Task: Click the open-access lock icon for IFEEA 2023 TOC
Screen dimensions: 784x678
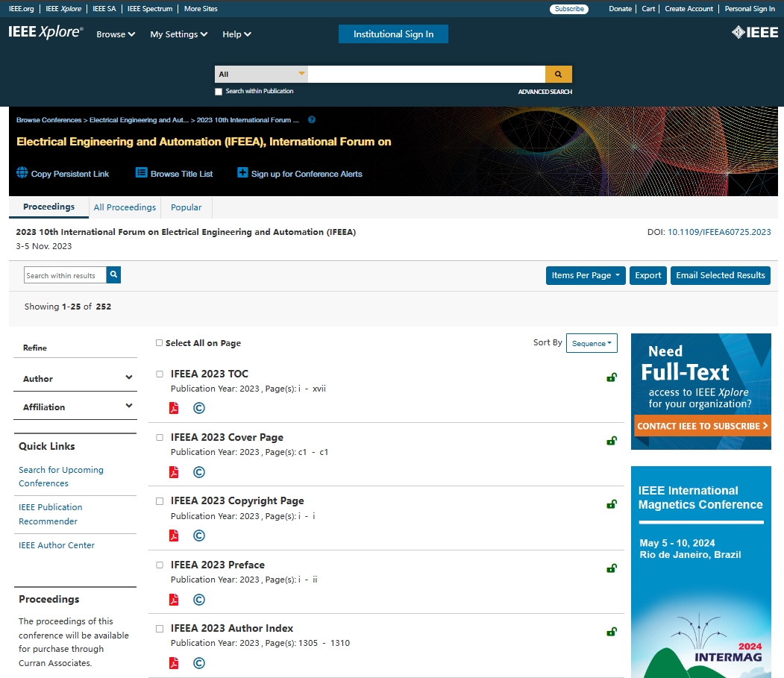Action: coord(612,377)
